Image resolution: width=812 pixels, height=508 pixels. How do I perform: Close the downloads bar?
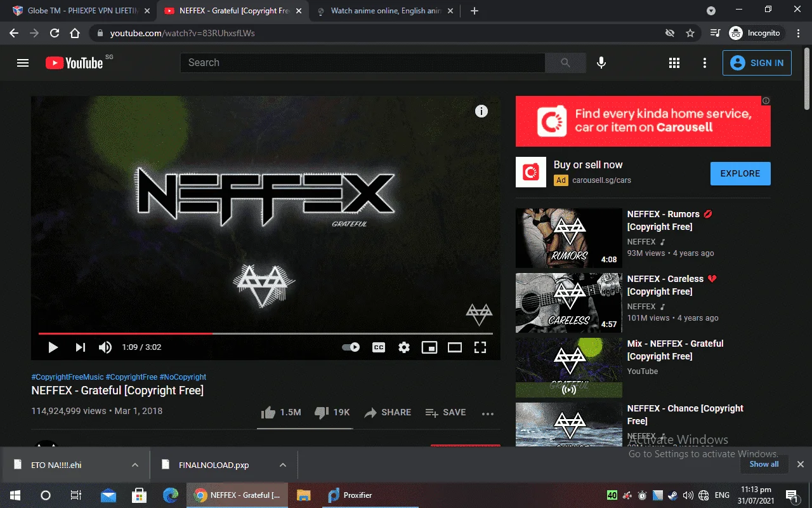coord(801,464)
